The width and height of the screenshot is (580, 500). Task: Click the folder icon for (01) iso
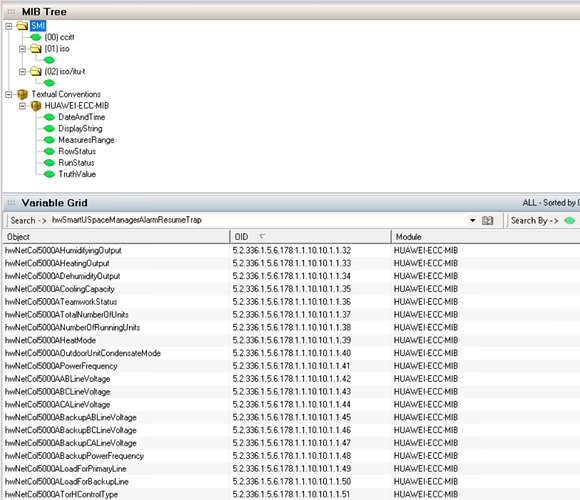click(36, 48)
